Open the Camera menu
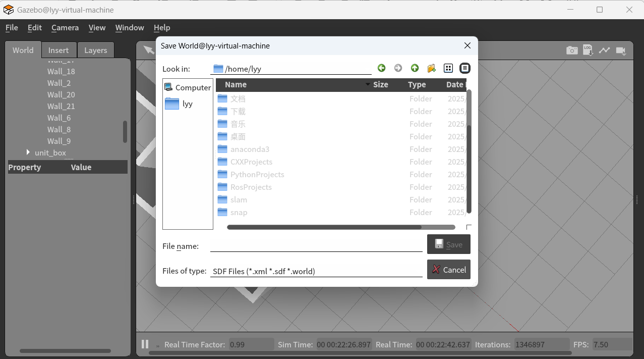The image size is (644, 359). 65,27
